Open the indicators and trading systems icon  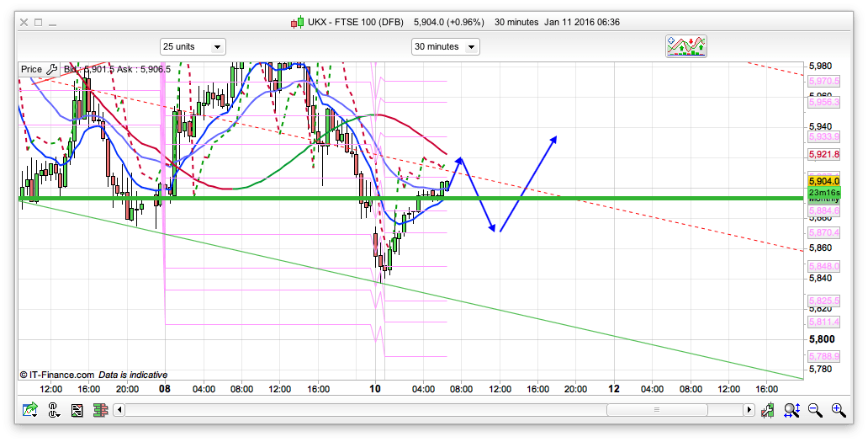pyautogui.click(x=686, y=46)
